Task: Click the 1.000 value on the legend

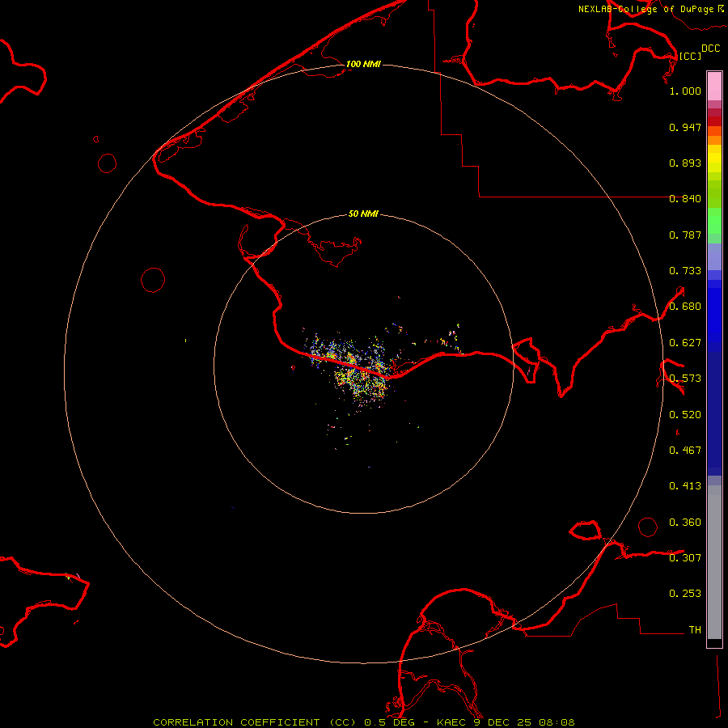Action: [x=685, y=91]
